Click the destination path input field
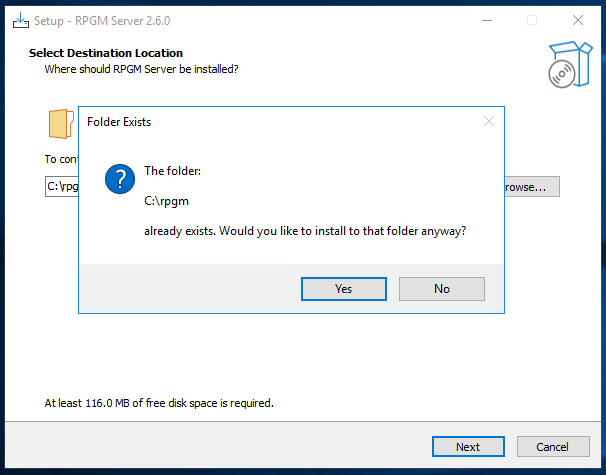The image size is (606, 475). [62, 186]
